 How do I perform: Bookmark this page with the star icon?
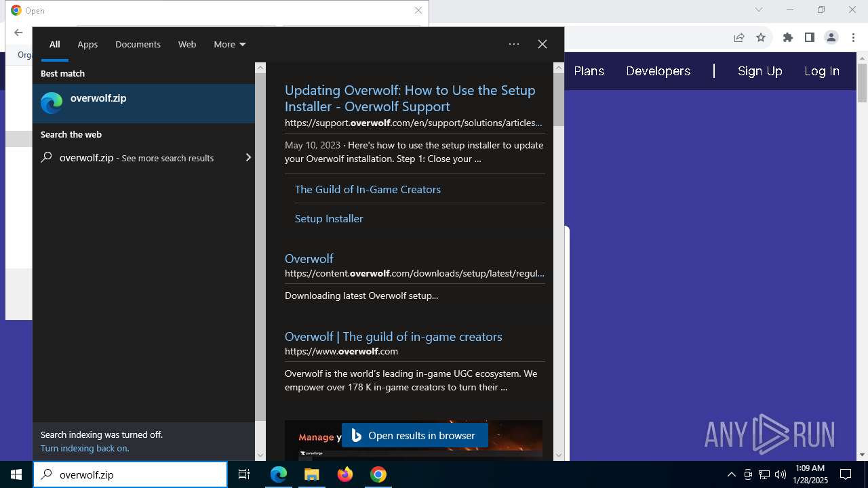[761, 38]
